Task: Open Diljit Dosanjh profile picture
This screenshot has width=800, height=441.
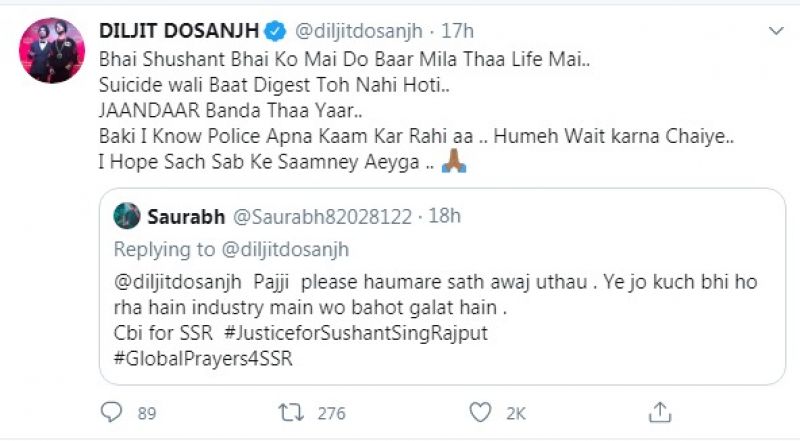Action: [52, 50]
